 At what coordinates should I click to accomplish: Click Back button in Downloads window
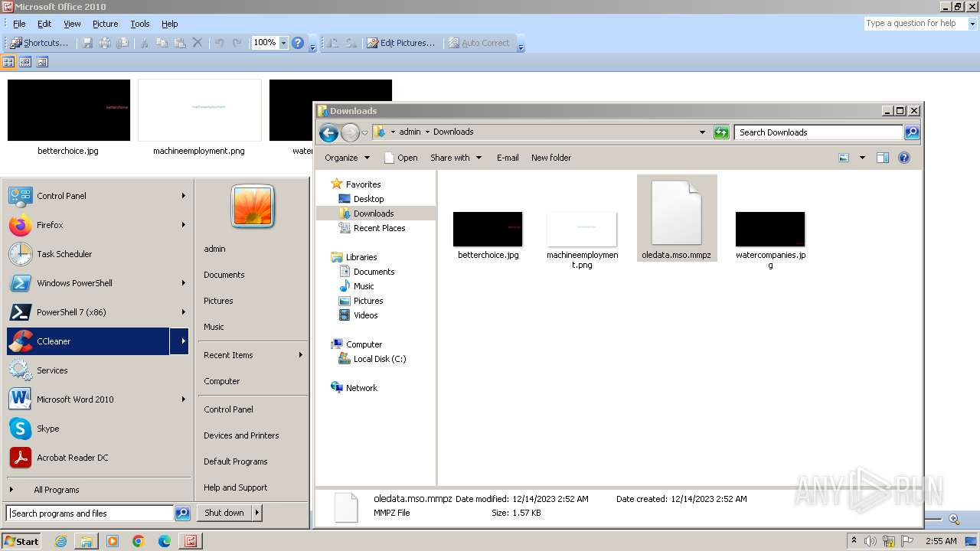pos(328,133)
